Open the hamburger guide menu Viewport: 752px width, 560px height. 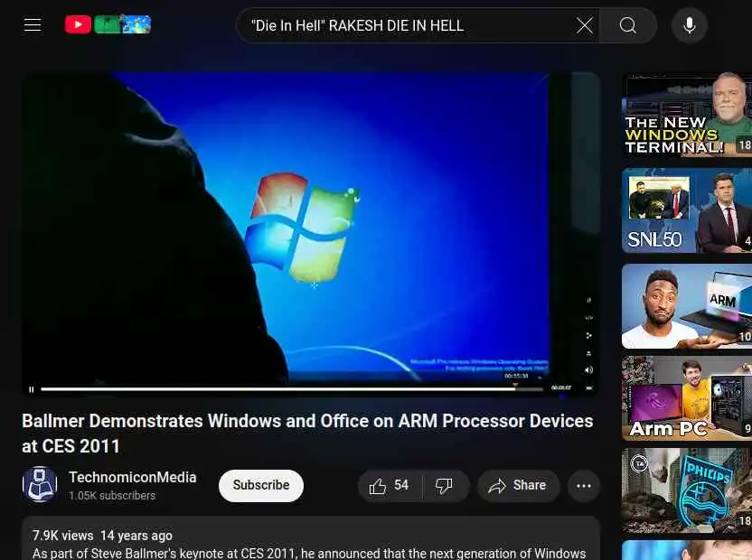tap(33, 25)
